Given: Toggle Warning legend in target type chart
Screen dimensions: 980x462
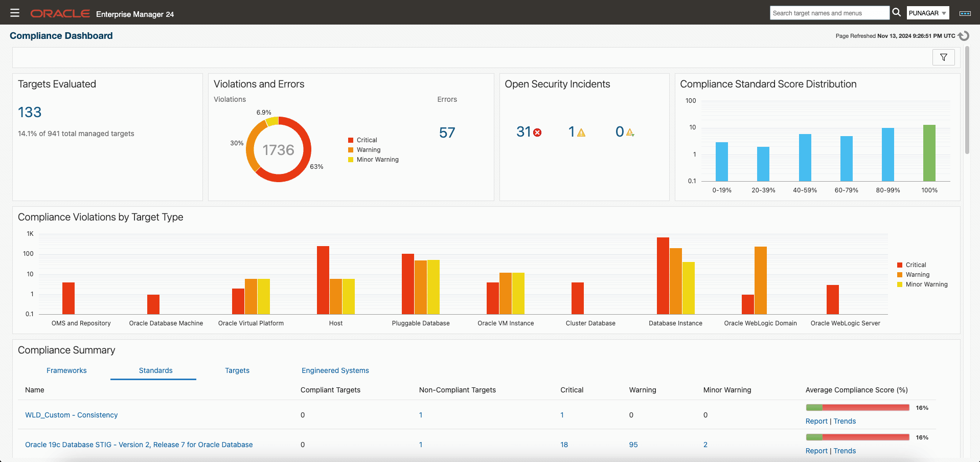Looking at the screenshot, I should tap(917, 275).
